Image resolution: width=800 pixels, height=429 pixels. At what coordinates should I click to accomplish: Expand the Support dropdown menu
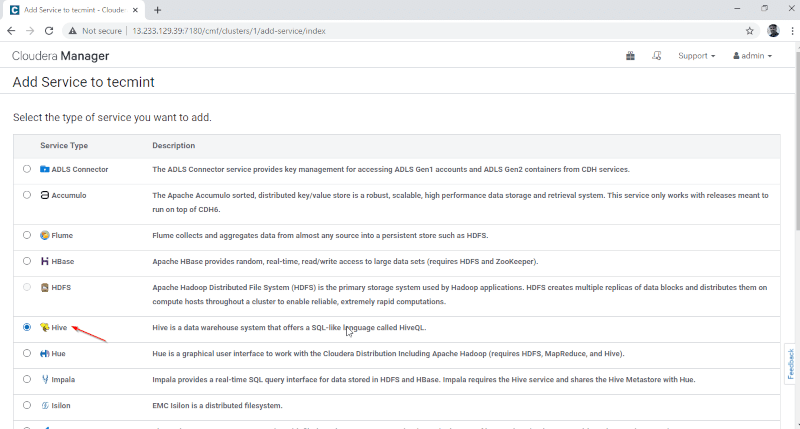(x=696, y=56)
